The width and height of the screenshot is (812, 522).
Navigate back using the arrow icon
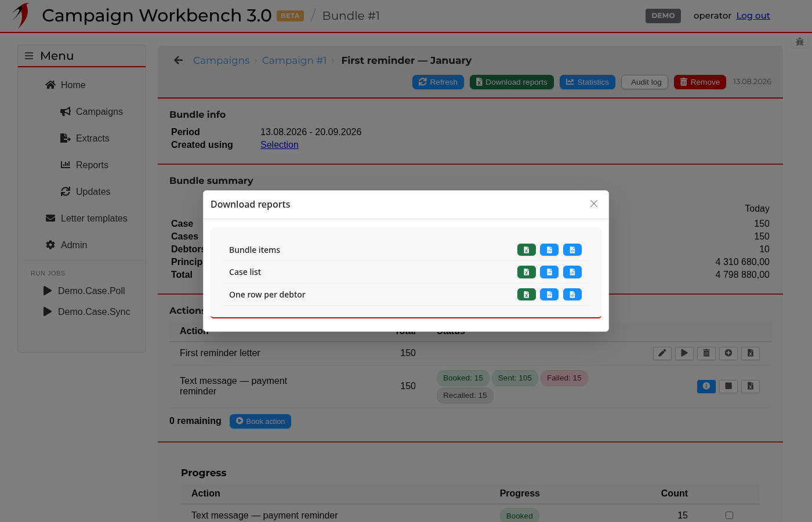[178, 60]
